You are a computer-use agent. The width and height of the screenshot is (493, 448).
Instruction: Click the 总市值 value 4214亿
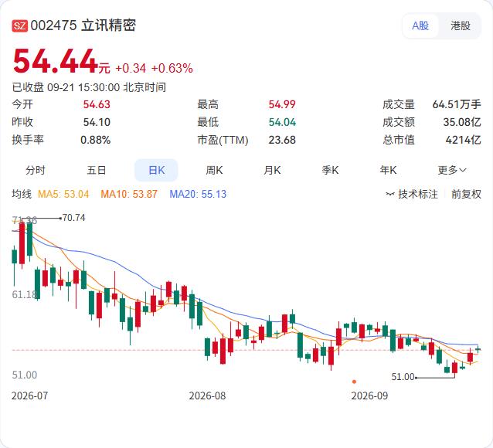tap(463, 140)
